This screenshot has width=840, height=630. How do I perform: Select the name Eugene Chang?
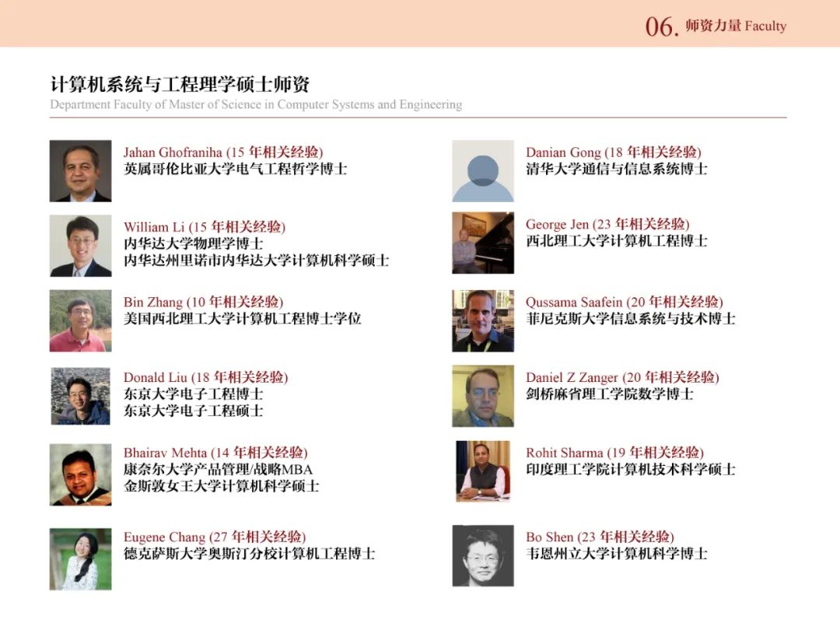pyautogui.click(x=164, y=537)
